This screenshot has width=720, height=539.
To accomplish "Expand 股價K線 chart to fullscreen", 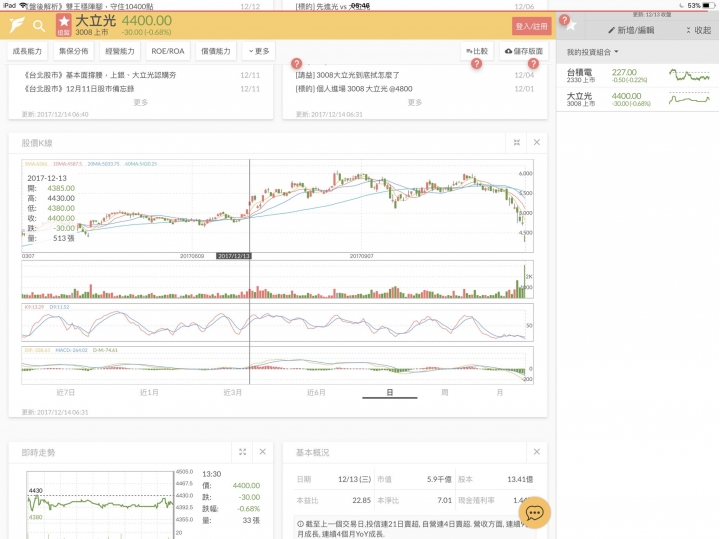I will point(517,142).
